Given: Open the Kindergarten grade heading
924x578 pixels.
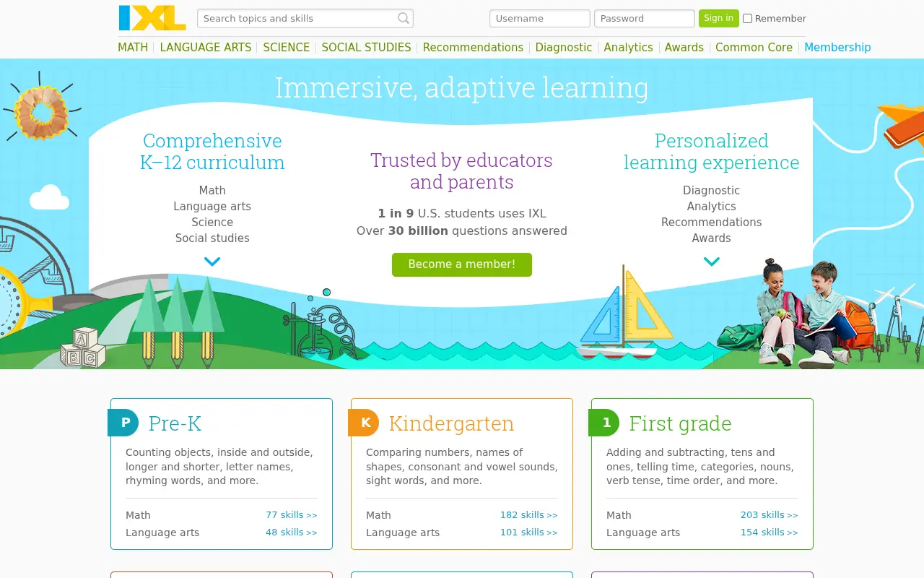Looking at the screenshot, I should point(451,423).
